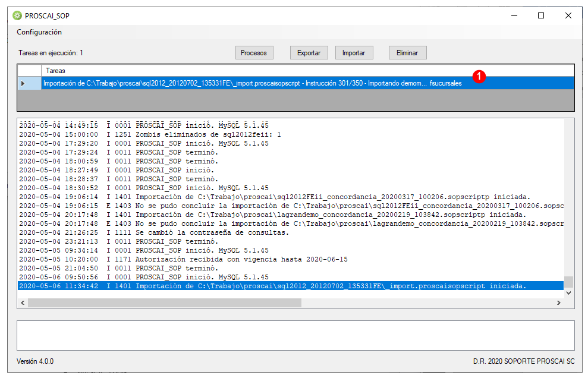Click the Exportar button
Viewport: 588px width, 378px height.
click(x=309, y=53)
